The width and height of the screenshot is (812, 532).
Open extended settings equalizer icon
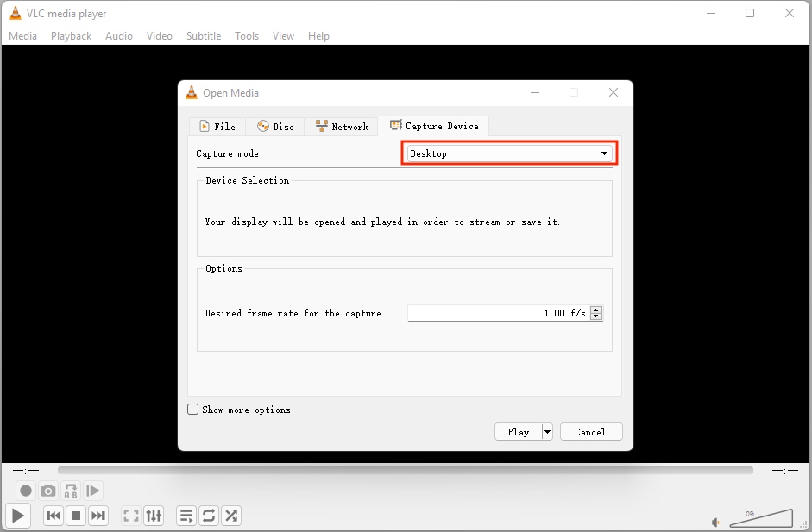coord(154,516)
